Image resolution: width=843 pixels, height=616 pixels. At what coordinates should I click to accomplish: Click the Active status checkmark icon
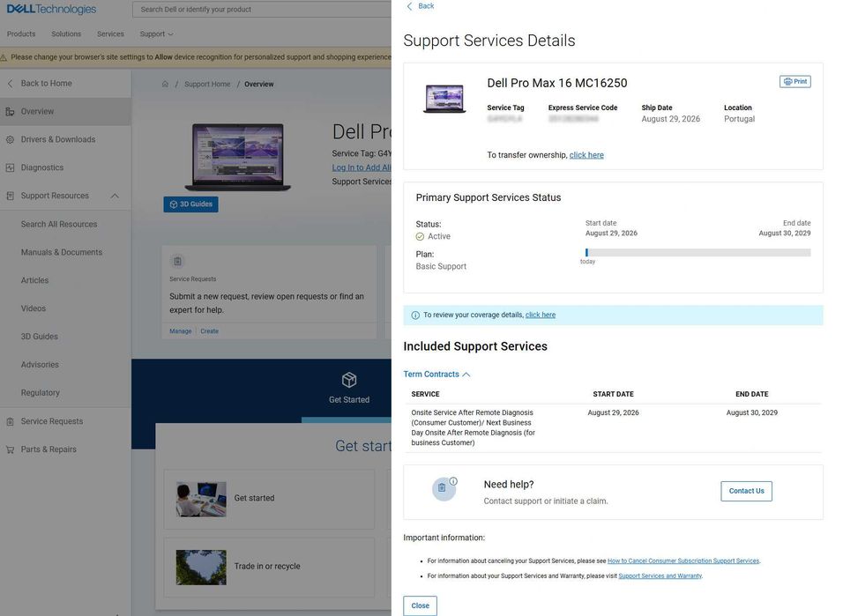[x=420, y=236]
